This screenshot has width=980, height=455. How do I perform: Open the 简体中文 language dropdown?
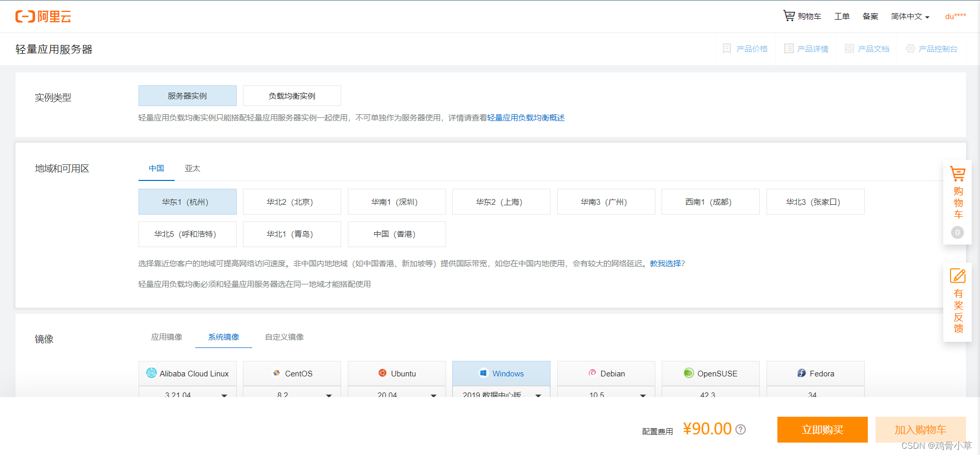pos(910,17)
